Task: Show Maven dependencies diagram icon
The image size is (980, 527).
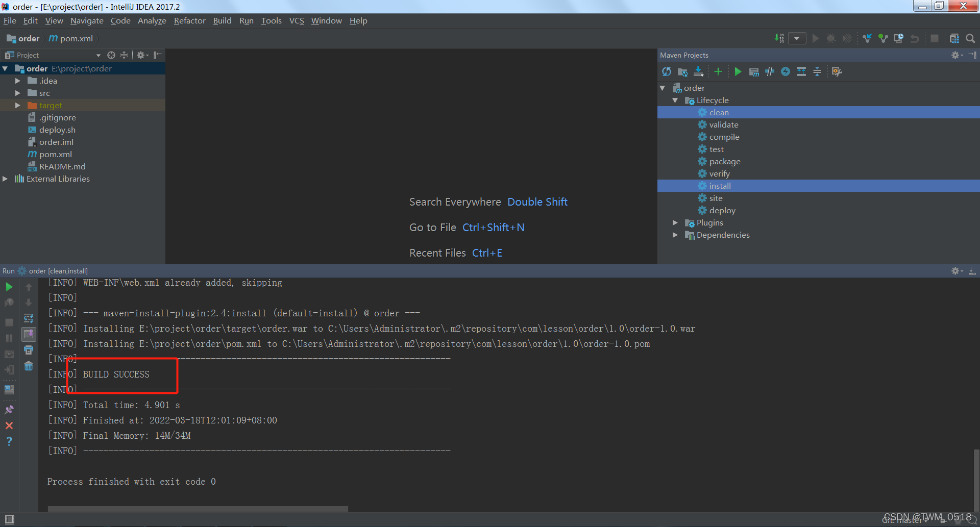Action: pyautogui.click(x=801, y=72)
